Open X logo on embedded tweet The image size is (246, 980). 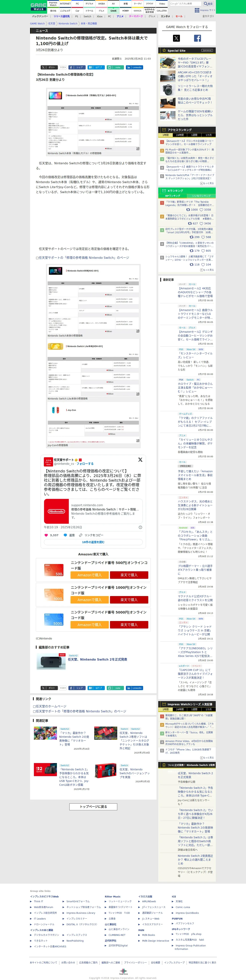140,460
